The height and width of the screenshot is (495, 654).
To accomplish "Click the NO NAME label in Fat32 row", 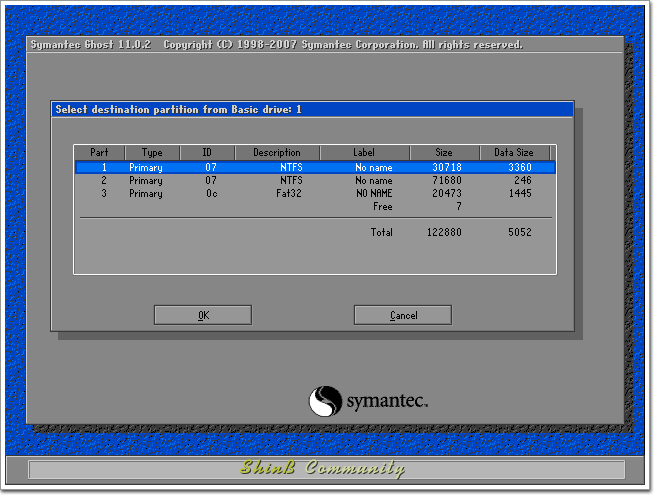I will point(374,193).
